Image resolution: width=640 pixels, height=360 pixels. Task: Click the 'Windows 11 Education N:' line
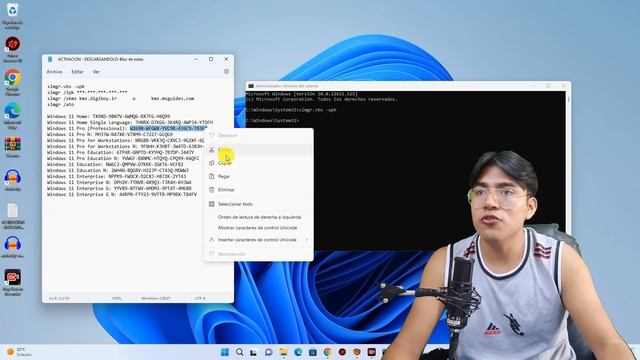118,170
